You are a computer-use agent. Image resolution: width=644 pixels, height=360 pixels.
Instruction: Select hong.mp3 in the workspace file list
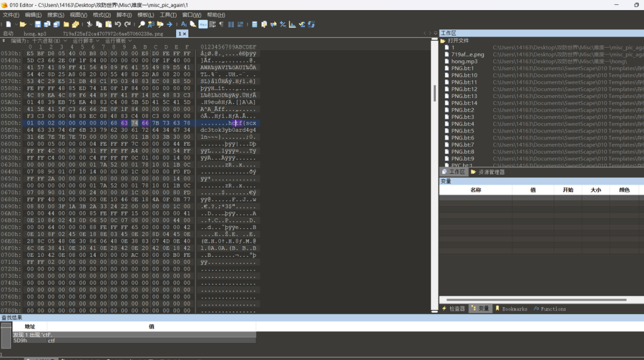(x=464, y=62)
